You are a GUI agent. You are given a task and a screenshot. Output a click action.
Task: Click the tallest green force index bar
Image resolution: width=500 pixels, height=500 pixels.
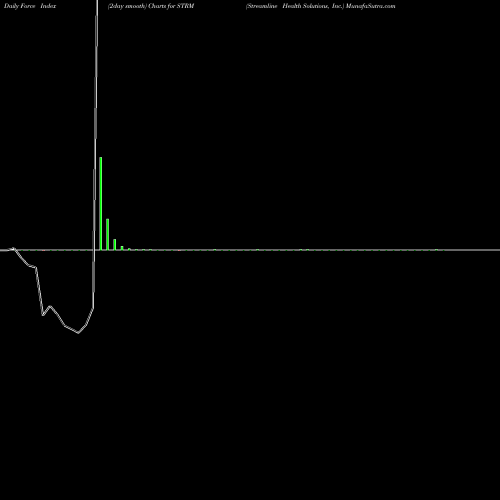pos(101,203)
